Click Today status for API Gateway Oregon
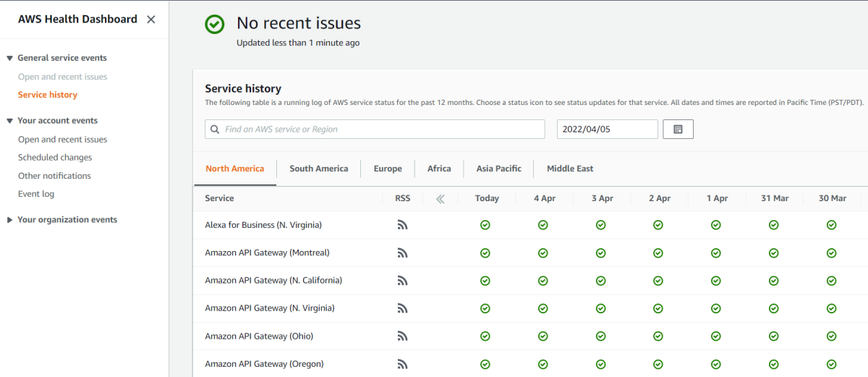Screen dimensions: 868x377 485,364
